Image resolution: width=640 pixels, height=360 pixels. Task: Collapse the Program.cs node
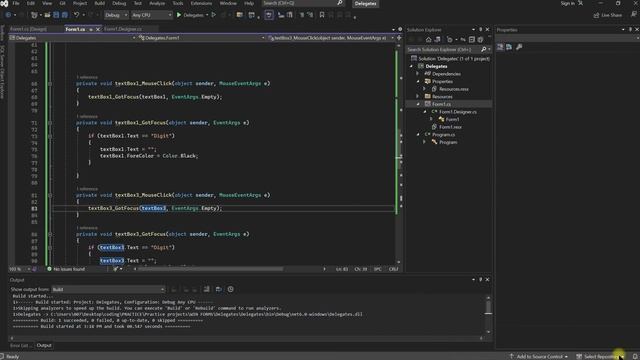[418, 134]
